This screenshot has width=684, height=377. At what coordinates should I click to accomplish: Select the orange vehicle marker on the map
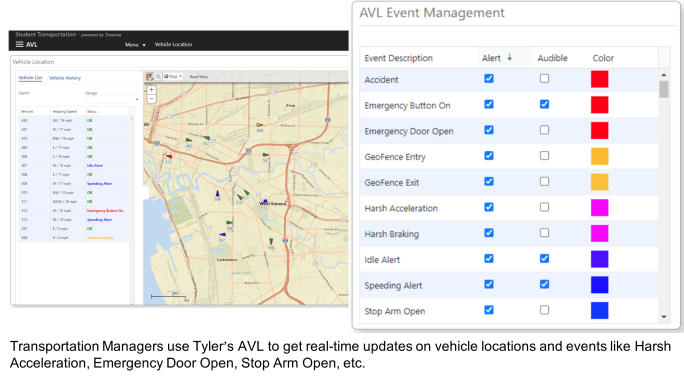(x=260, y=125)
